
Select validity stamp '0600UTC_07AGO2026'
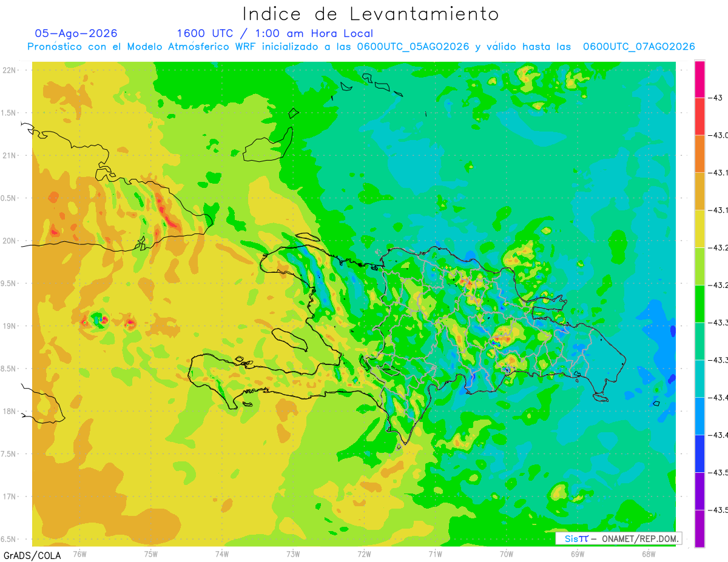click(x=639, y=47)
